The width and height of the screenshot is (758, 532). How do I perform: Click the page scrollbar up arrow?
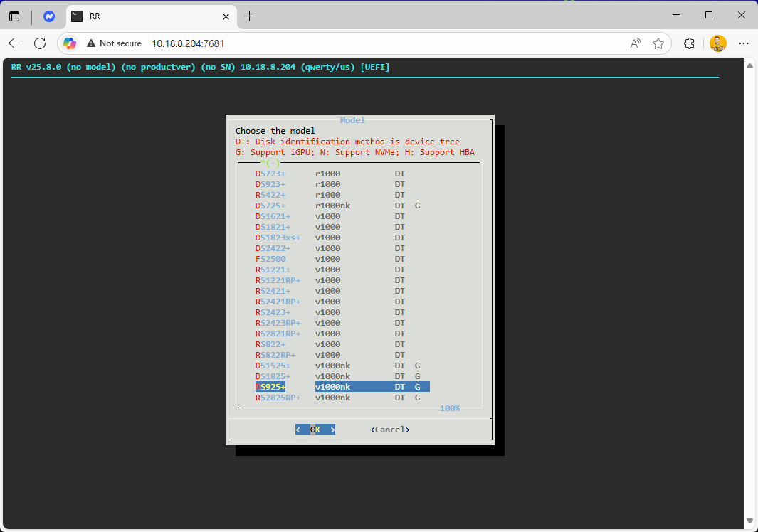(x=749, y=65)
